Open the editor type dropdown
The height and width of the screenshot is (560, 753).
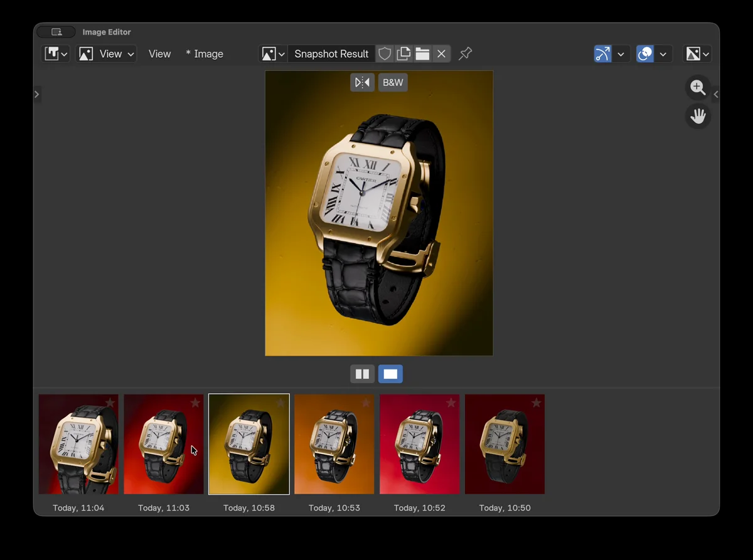click(x=55, y=54)
